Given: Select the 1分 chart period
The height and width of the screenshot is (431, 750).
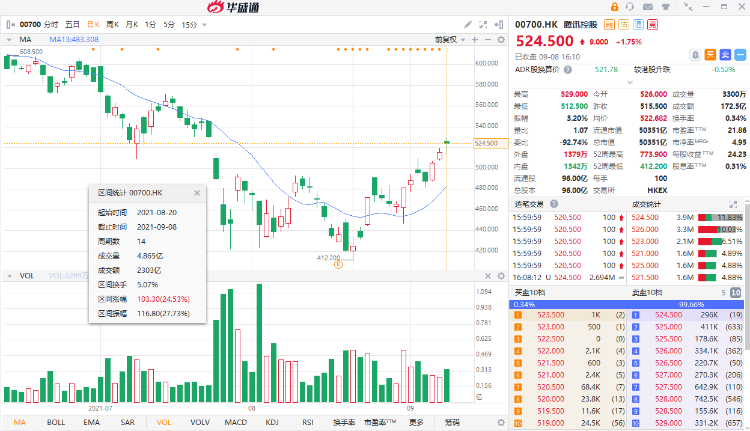Looking at the screenshot, I should 151,24.
